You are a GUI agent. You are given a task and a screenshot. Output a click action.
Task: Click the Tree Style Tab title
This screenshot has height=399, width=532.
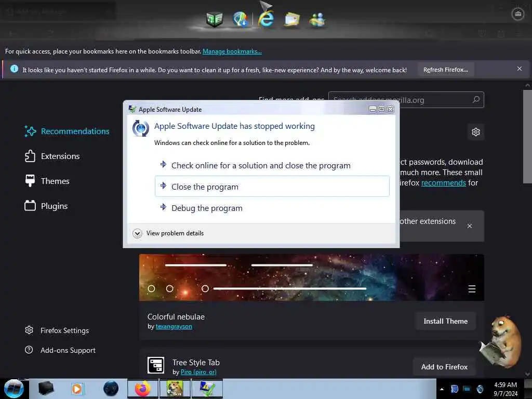point(196,363)
